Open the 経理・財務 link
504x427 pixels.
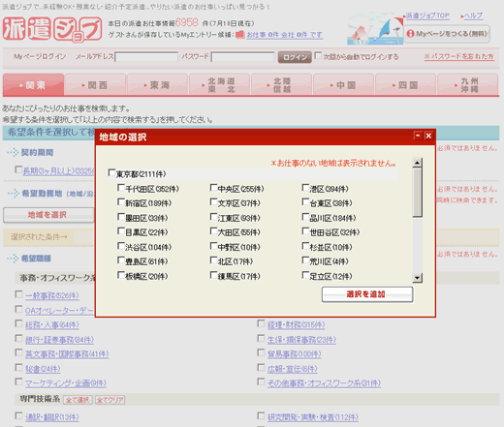tap(296, 324)
